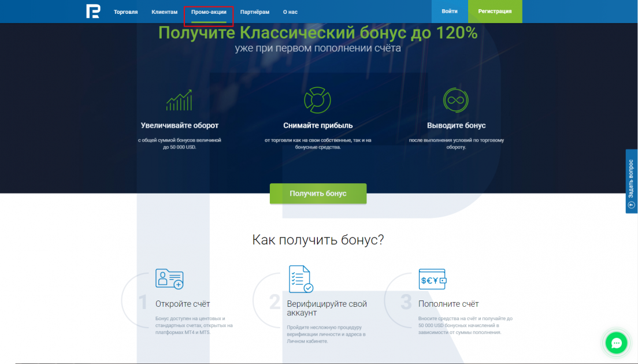638x364 pixels.
Task: Open the green live chat bubble
Action: [616, 343]
